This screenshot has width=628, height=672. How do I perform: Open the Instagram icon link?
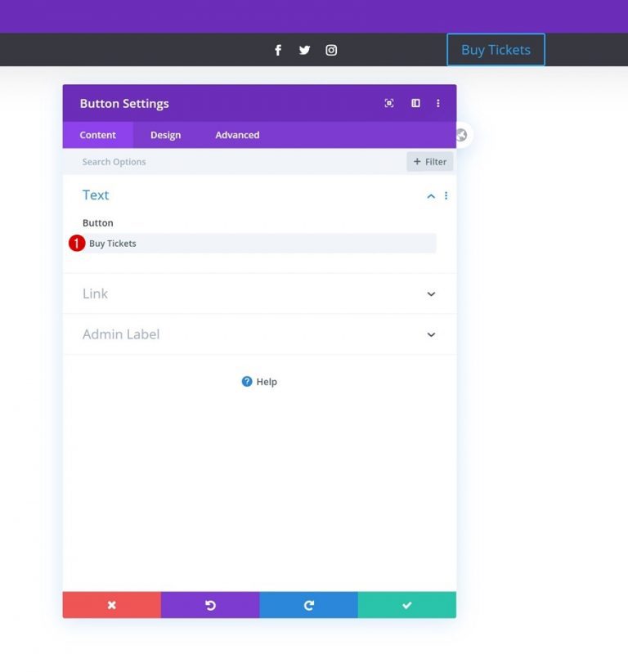[331, 50]
